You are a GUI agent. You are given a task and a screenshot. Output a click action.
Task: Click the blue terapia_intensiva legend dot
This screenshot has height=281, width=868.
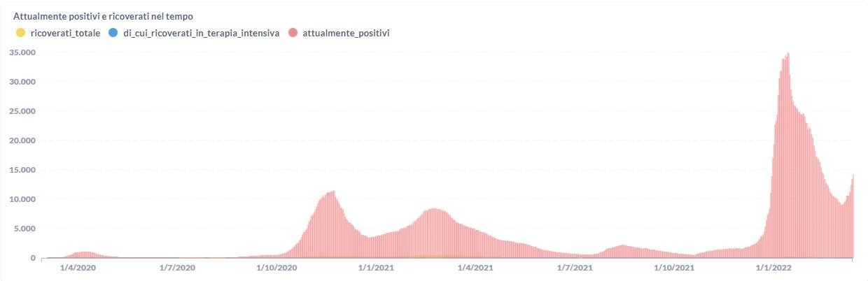coord(113,33)
